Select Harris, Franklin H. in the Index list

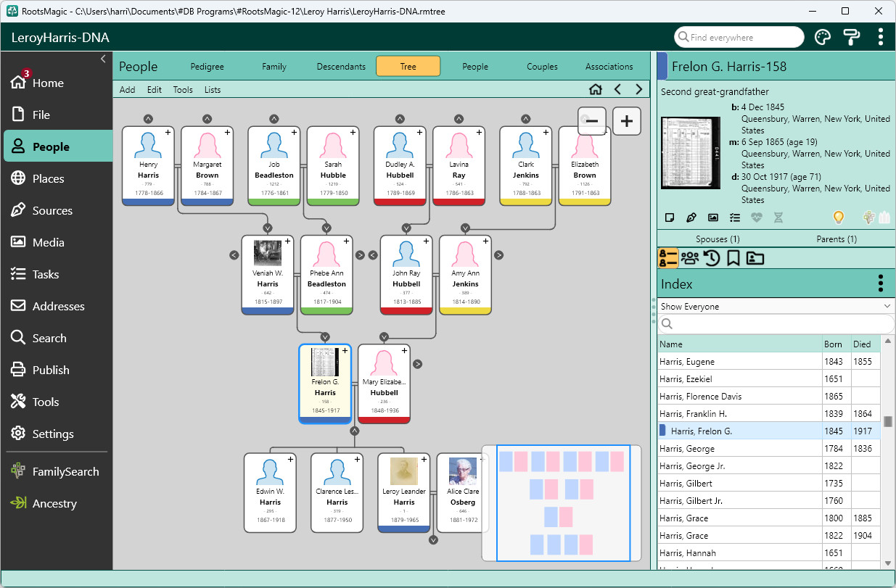point(768,413)
